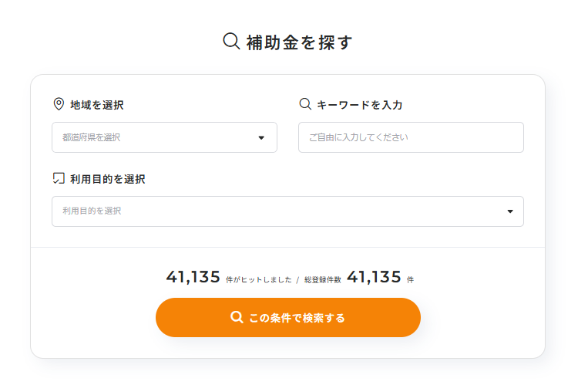Viewport: 588px width, 385px height.
Task: Open the 都道府県を選択 prefecture dropdown
Action: pyautogui.click(x=164, y=137)
